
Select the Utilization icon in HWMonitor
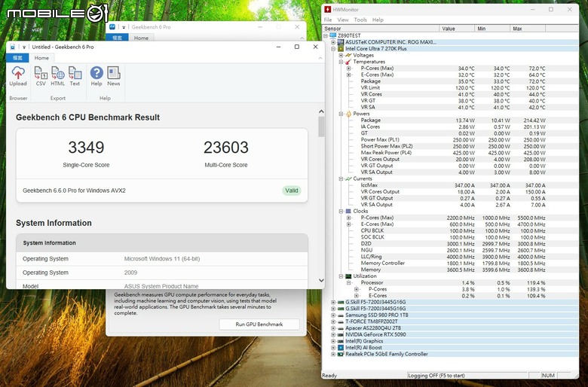tap(348, 276)
